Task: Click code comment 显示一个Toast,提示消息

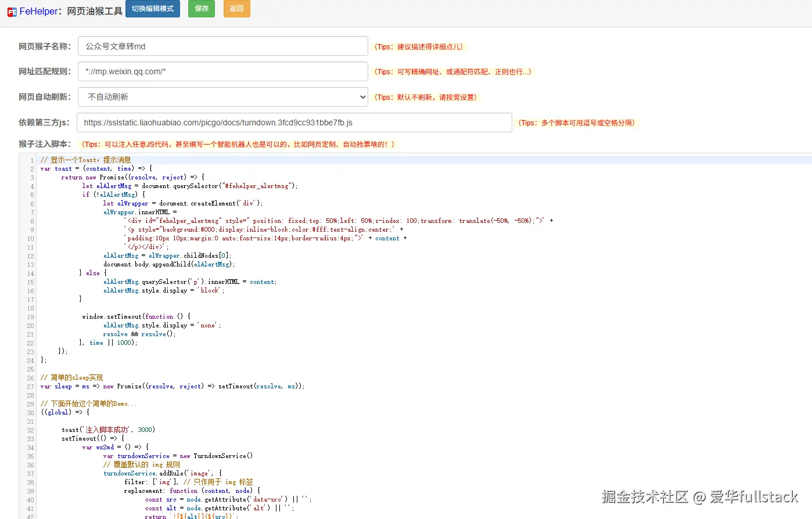Action: [x=86, y=160]
